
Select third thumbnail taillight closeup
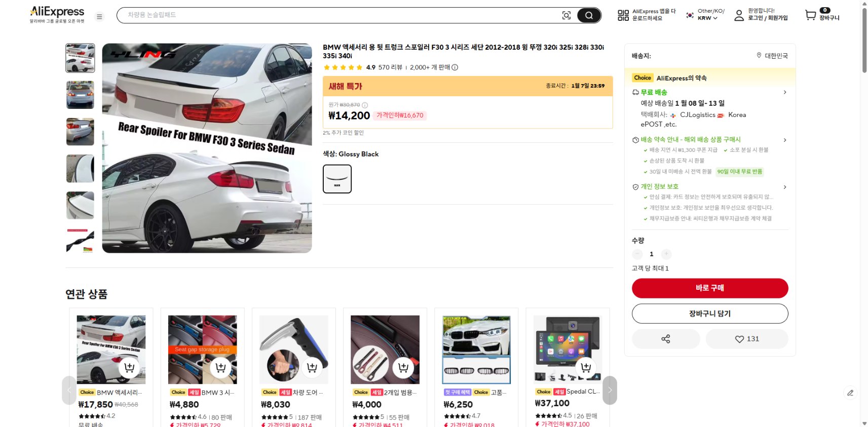pyautogui.click(x=80, y=132)
